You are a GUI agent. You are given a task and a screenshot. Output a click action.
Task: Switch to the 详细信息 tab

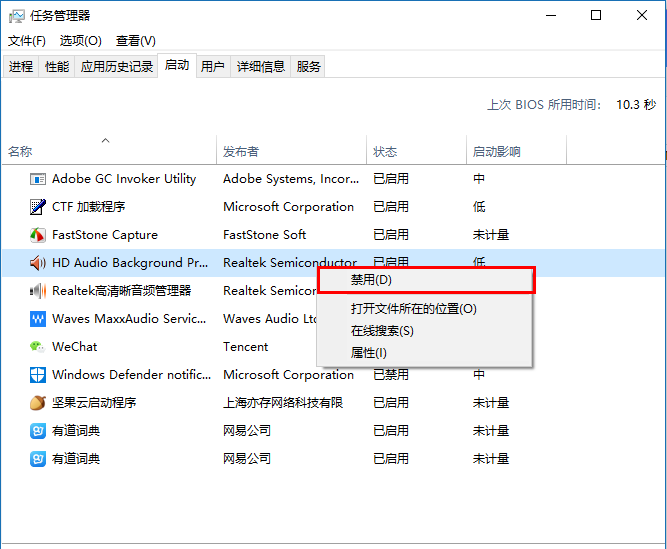pos(260,67)
